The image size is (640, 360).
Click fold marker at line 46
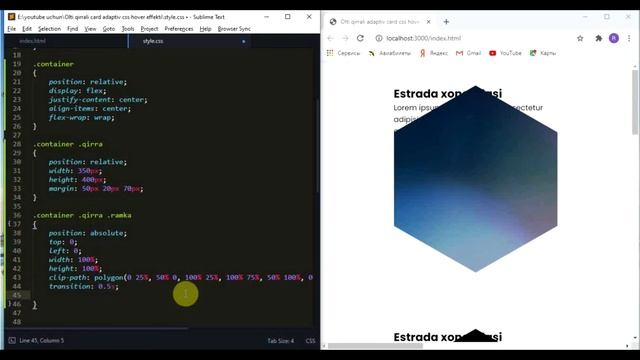(x=9, y=304)
